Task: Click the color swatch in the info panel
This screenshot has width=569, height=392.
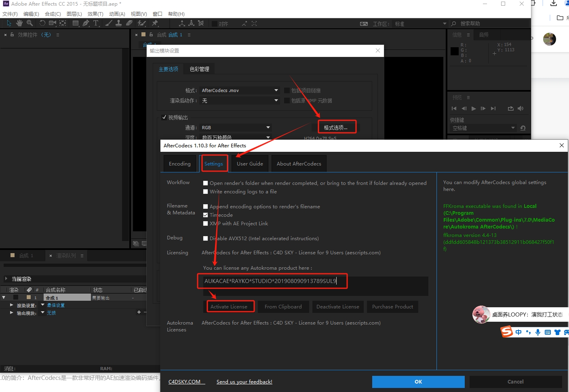Action: tap(454, 51)
